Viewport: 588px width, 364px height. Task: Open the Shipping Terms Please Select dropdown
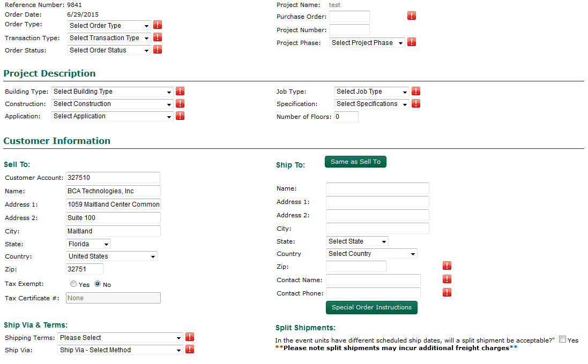[121, 338]
